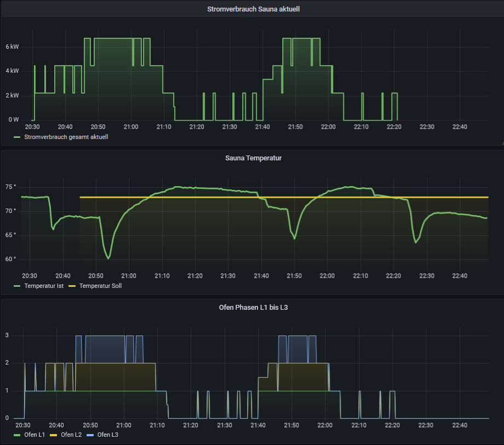Viewport: 504px width, 445px height.
Task: Change the yellow color swatch of Ofen L2
Action: (x=53, y=435)
